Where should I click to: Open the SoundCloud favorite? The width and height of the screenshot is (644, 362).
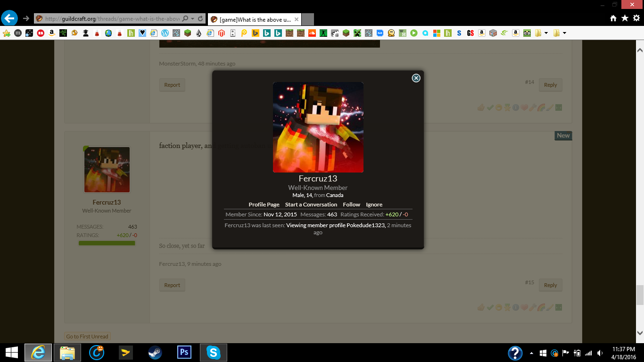pos(312,33)
